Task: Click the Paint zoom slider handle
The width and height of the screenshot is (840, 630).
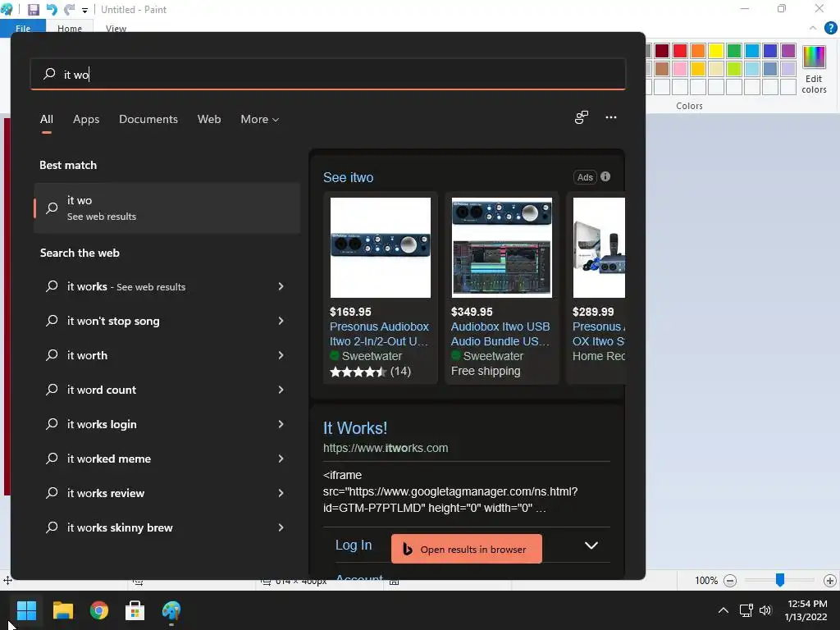Action: point(780,580)
